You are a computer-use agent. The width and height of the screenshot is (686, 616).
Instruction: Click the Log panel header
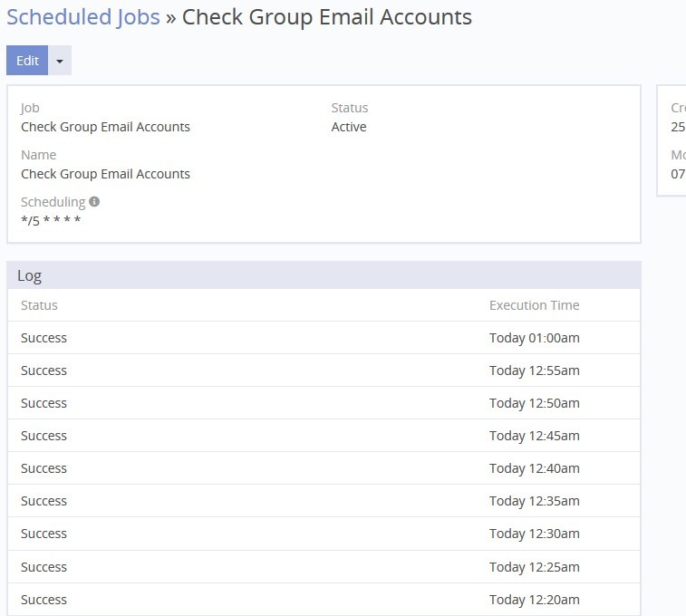coord(324,275)
